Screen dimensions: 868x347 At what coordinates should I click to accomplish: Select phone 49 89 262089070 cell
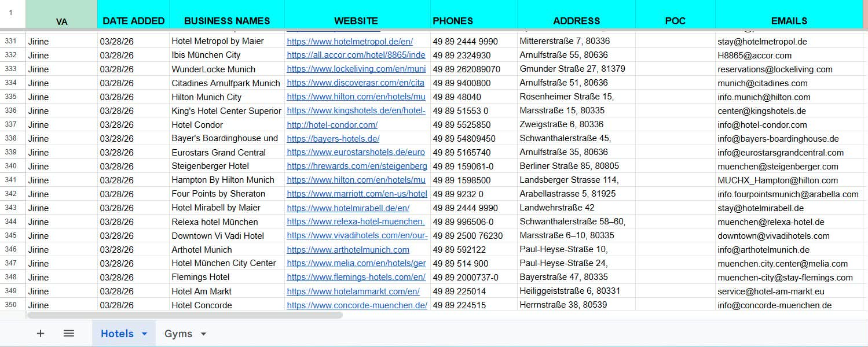click(474, 69)
